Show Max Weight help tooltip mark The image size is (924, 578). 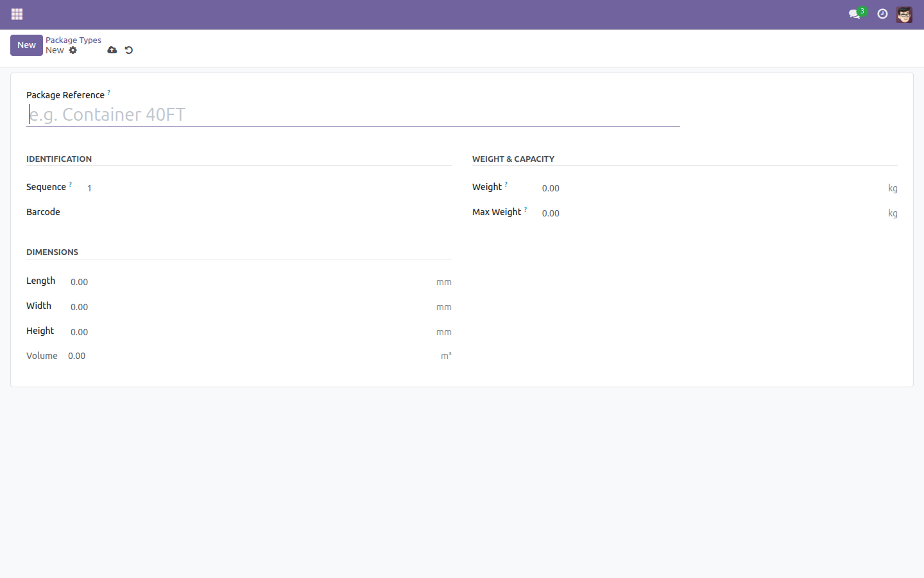pos(526,209)
